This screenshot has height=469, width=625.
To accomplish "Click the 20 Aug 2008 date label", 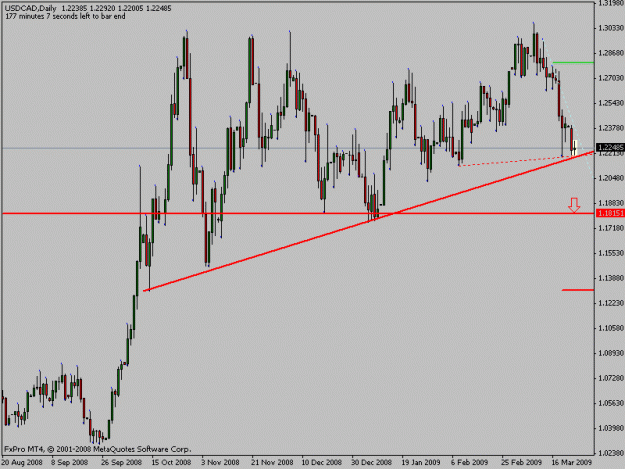I will [x=22, y=462].
